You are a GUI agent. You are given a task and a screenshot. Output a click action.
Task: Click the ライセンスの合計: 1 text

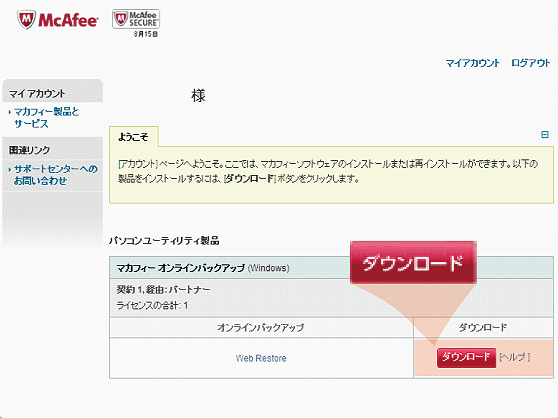(152, 305)
